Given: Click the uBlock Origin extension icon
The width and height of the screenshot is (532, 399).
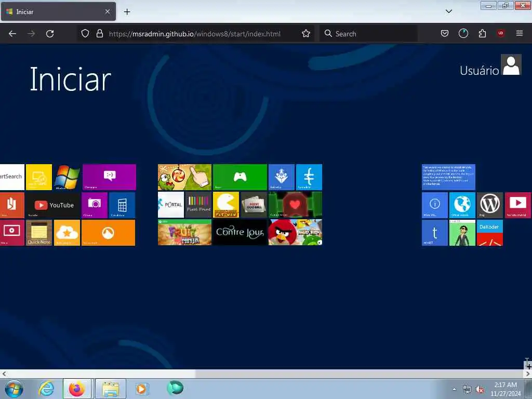Looking at the screenshot, I should [500, 34].
